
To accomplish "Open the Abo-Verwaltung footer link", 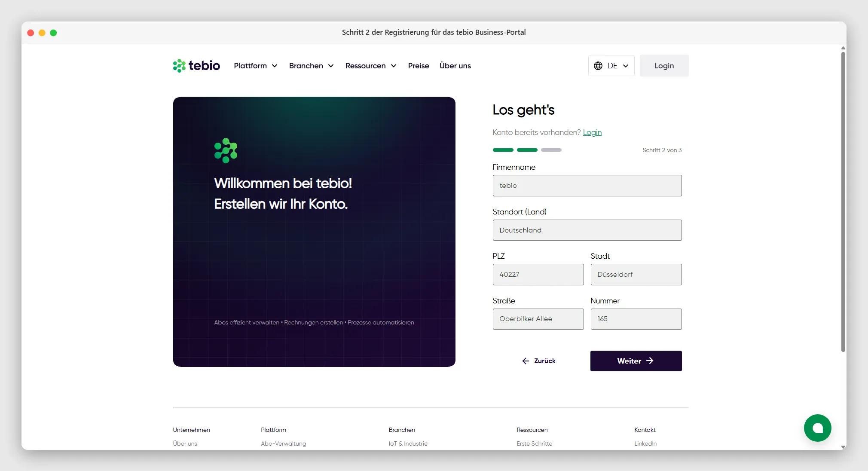I will click(284, 443).
